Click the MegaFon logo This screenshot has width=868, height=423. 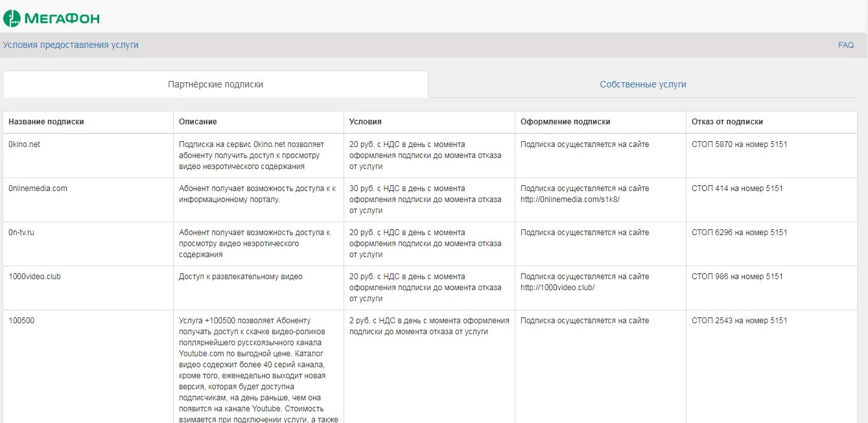(x=51, y=18)
